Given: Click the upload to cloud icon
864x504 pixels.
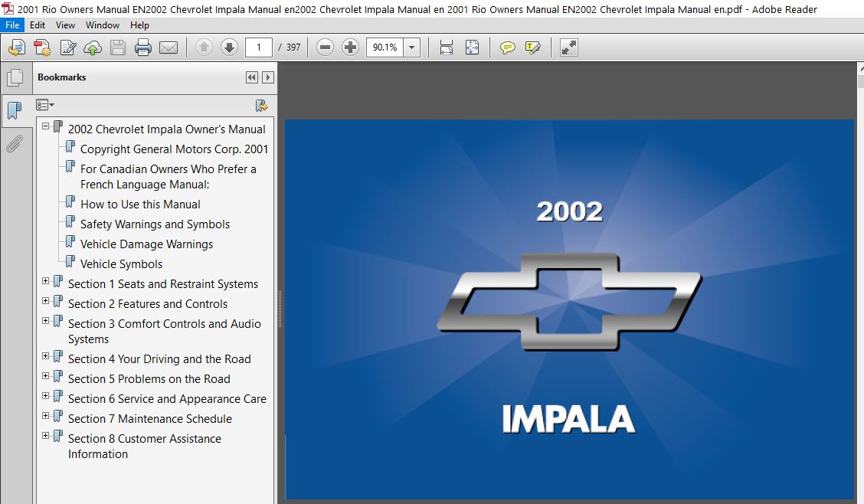Looking at the screenshot, I should coord(93,47).
